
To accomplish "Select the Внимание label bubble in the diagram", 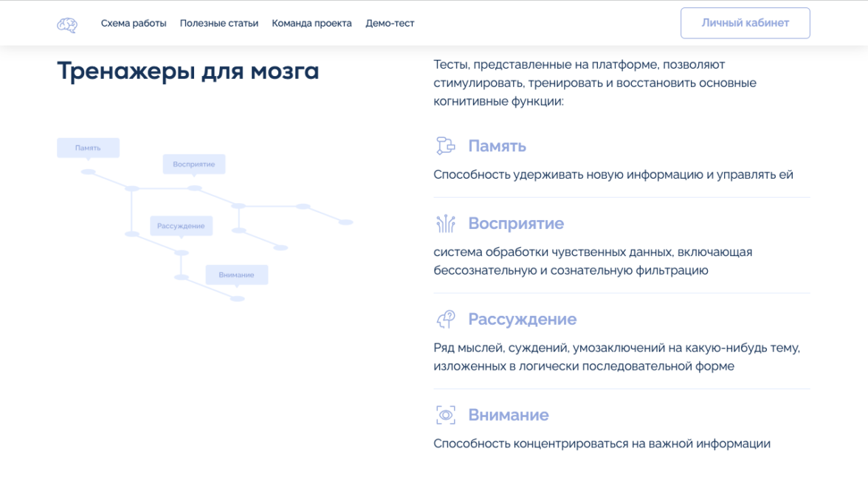I will [236, 275].
